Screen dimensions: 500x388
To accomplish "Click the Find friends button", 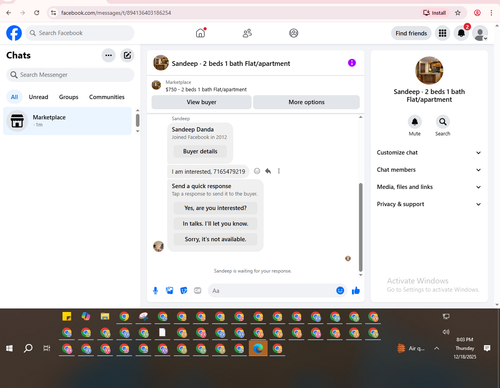I will click(x=411, y=33).
